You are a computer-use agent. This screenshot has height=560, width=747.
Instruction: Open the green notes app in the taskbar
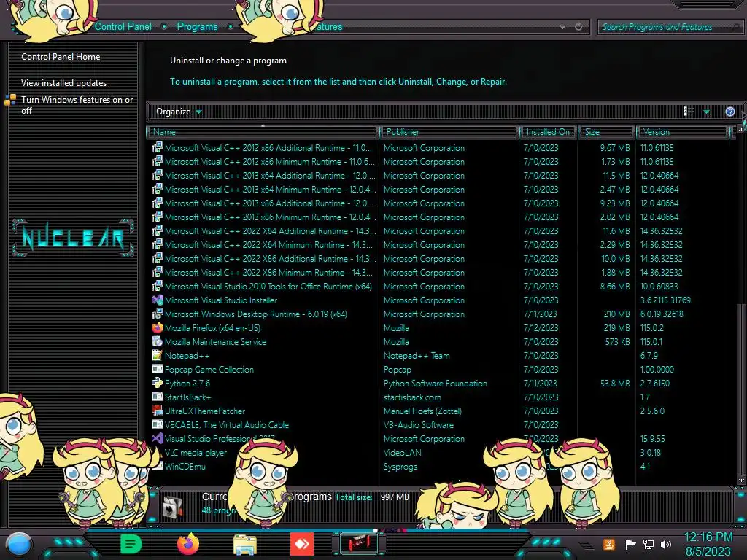(x=131, y=544)
